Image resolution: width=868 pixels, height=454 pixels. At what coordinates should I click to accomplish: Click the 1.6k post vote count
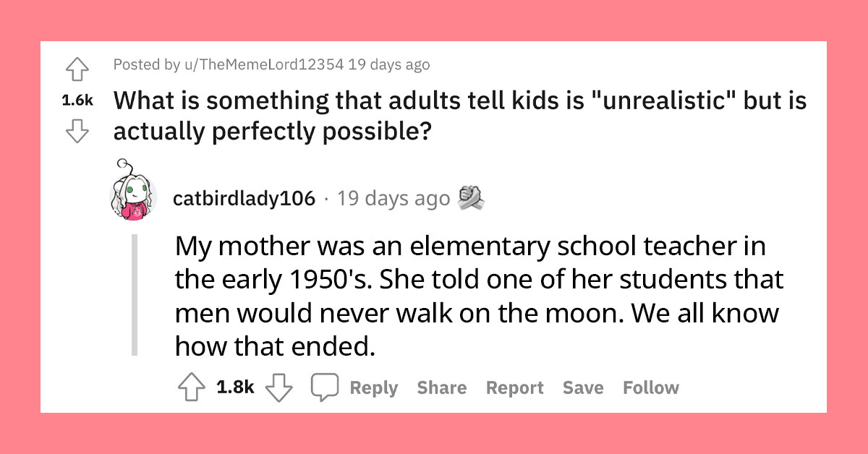(77, 101)
